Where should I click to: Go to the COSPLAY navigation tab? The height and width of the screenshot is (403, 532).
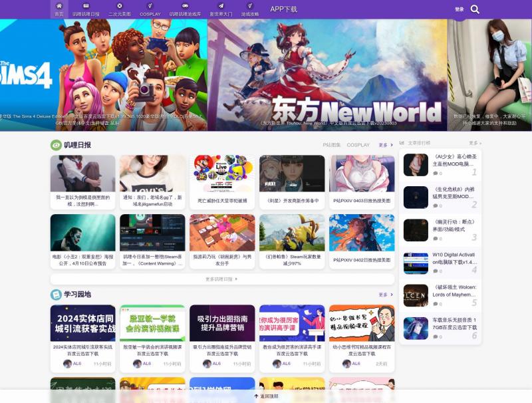[x=150, y=9]
